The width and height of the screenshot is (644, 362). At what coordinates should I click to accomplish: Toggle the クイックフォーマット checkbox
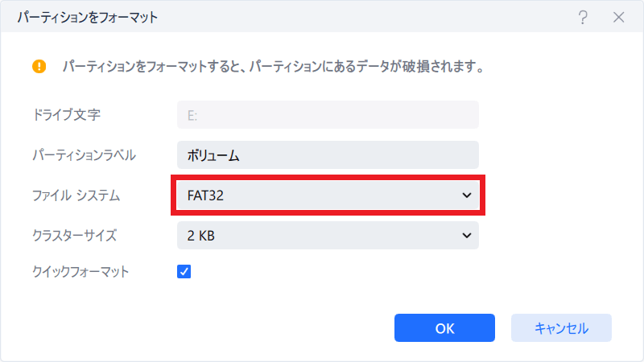click(184, 272)
